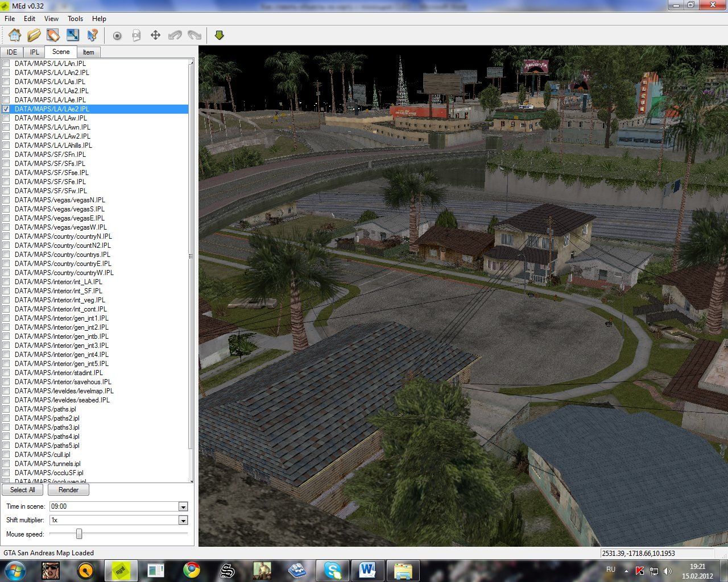728x582 pixels.
Task: Open the Edit menu
Action: [30, 19]
